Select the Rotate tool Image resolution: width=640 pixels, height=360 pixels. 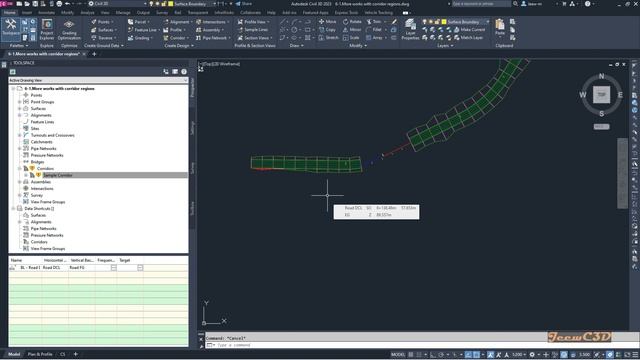352,22
